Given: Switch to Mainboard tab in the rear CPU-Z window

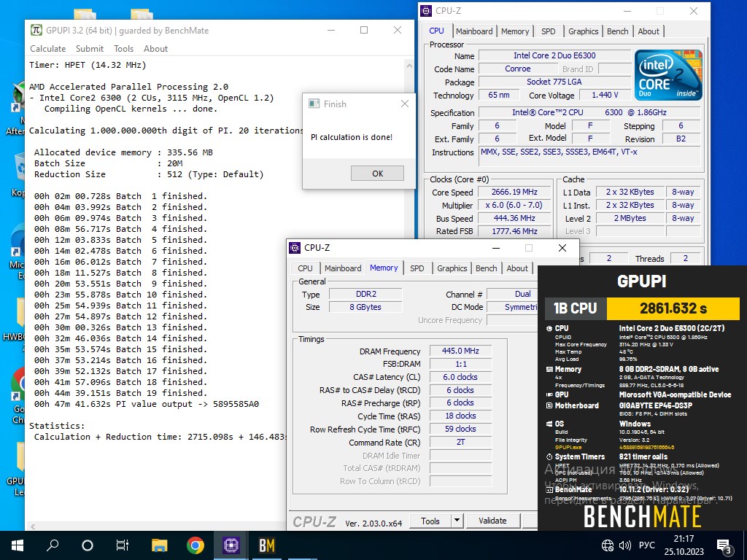Looking at the screenshot, I should [474, 31].
